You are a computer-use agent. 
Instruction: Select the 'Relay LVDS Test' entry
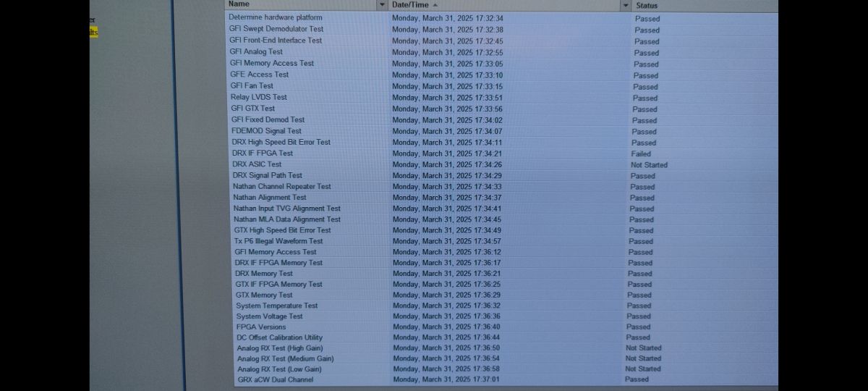pos(259,97)
